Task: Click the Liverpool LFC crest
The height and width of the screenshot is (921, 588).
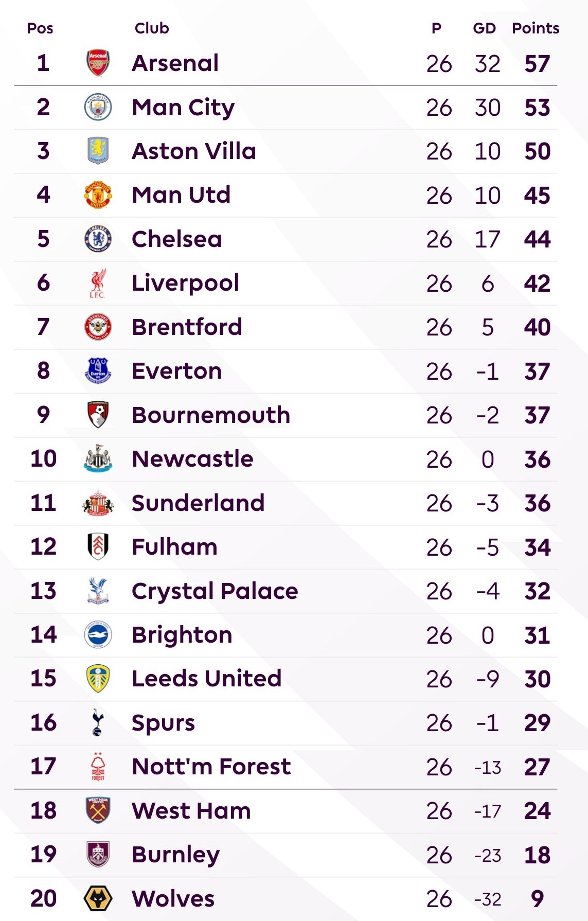Action: (98, 283)
